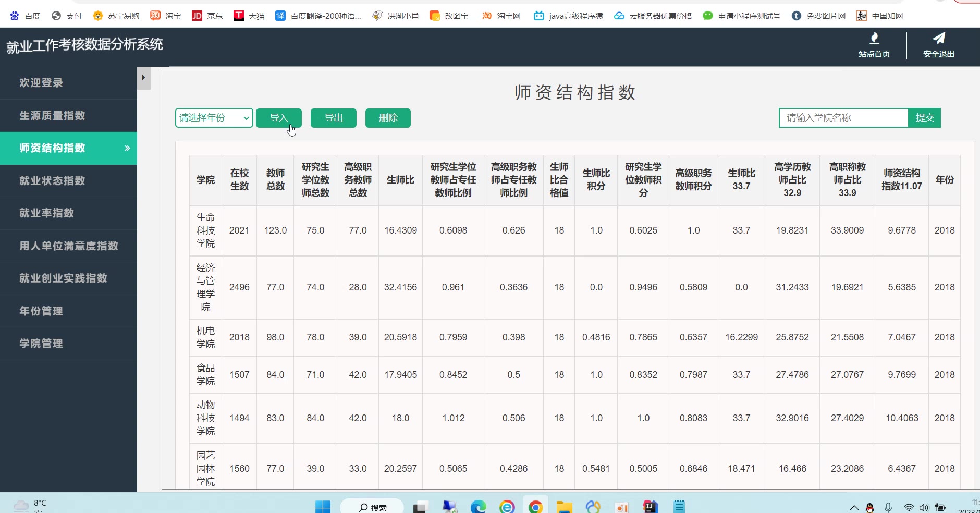Image resolution: width=980 pixels, height=513 pixels.
Task: Go to 用人单位满意度指数 menu item
Action: tap(69, 246)
